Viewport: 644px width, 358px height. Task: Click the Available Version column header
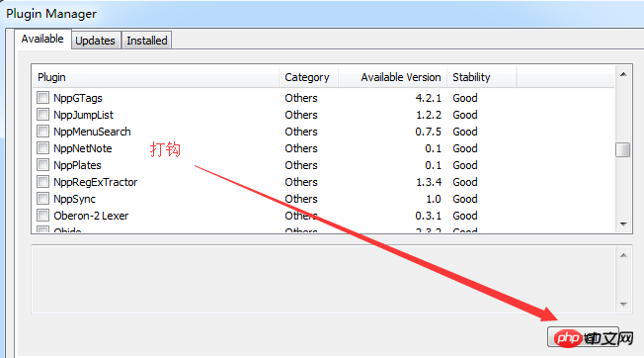tap(392, 77)
